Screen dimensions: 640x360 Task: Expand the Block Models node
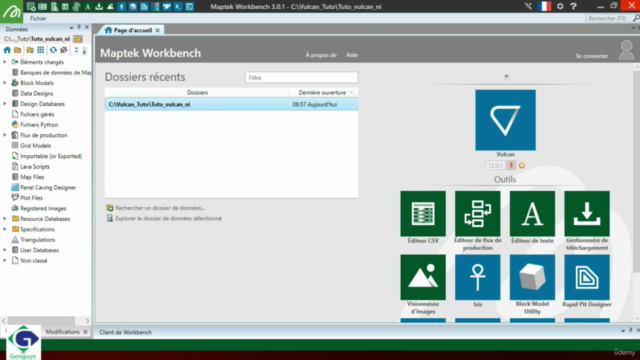click(x=5, y=83)
